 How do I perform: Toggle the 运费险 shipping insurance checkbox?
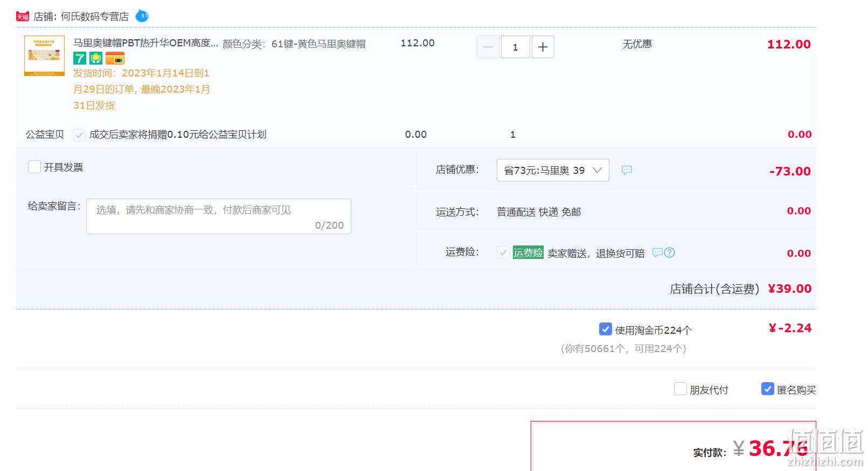[x=503, y=252]
